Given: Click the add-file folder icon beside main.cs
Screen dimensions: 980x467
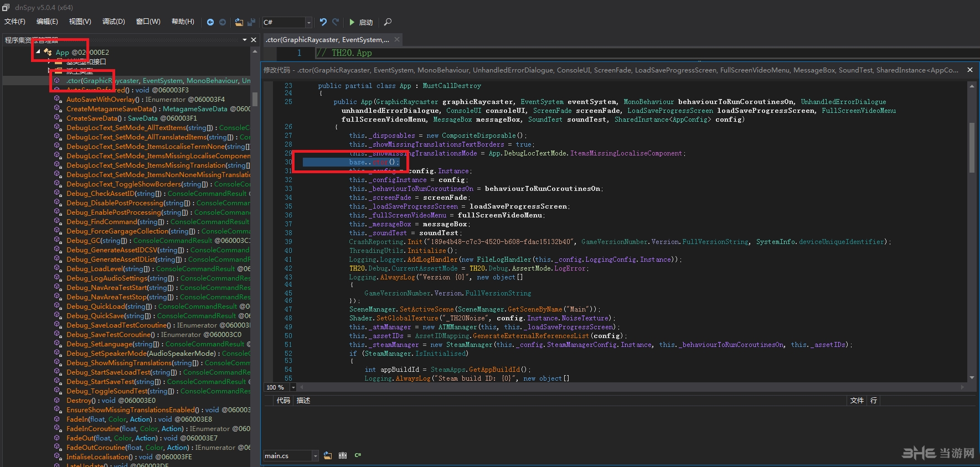Looking at the screenshot, I should pos(328,455).
